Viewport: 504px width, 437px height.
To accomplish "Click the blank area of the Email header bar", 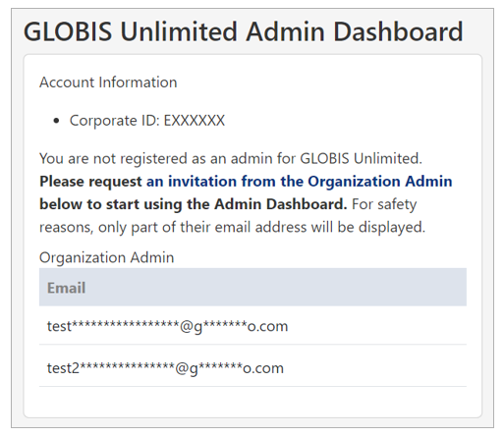I will 275,288.
